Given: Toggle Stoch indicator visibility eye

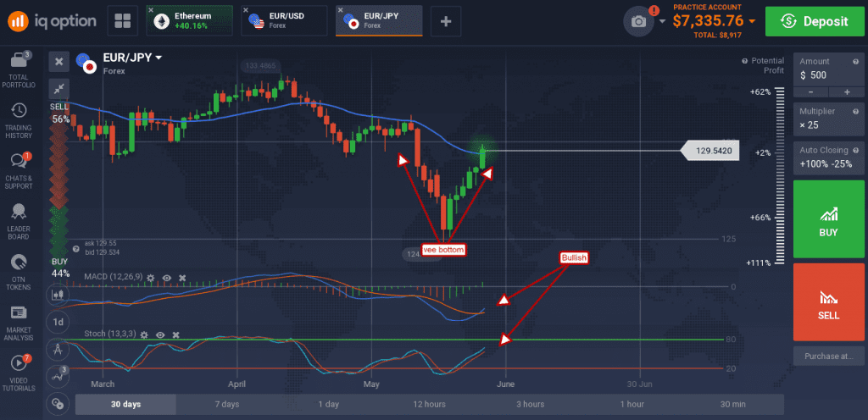Looking at the screenshot, I should (x=160, y=334).
